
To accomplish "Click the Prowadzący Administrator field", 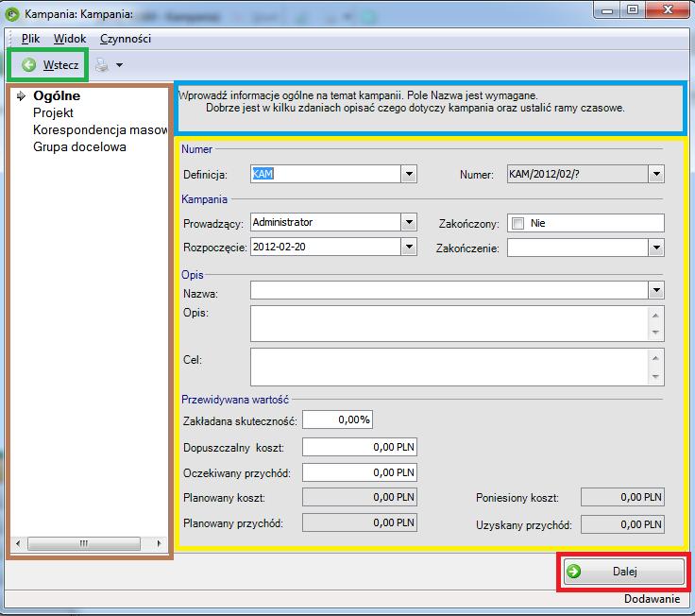I will pos(326,222).
